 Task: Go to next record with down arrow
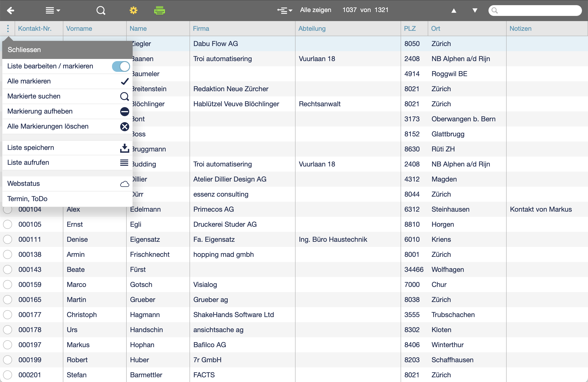(475, 10)
